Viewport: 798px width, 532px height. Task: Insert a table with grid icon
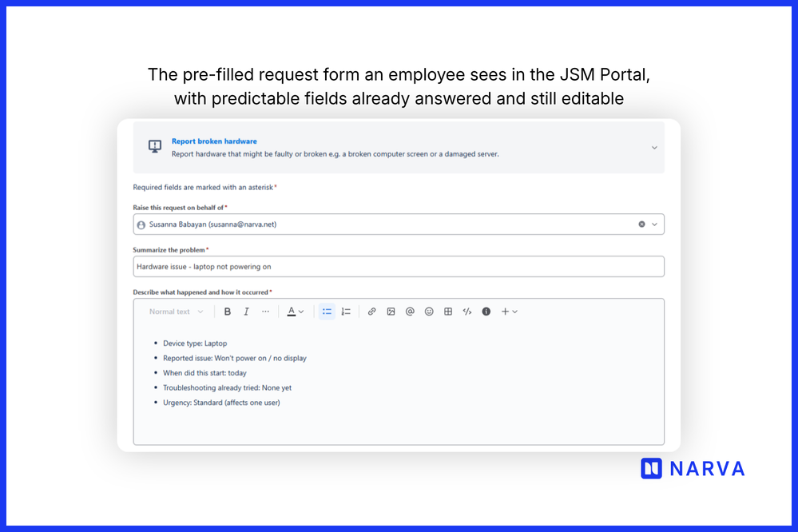coord(448,312)
